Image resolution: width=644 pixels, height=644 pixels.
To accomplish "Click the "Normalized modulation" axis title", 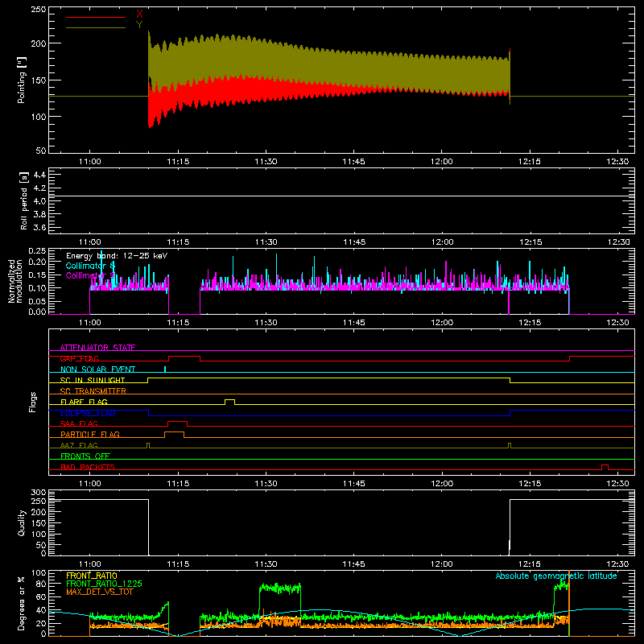I will [14, 281].
